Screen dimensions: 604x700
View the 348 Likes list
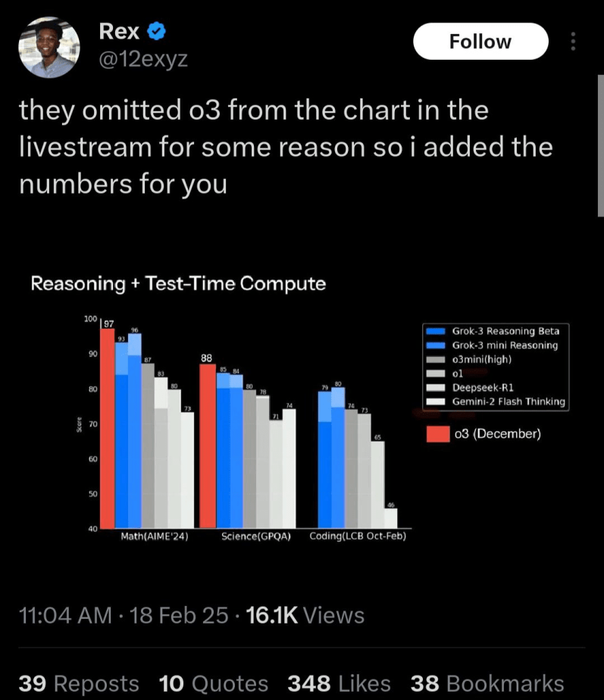pos(339,683)
